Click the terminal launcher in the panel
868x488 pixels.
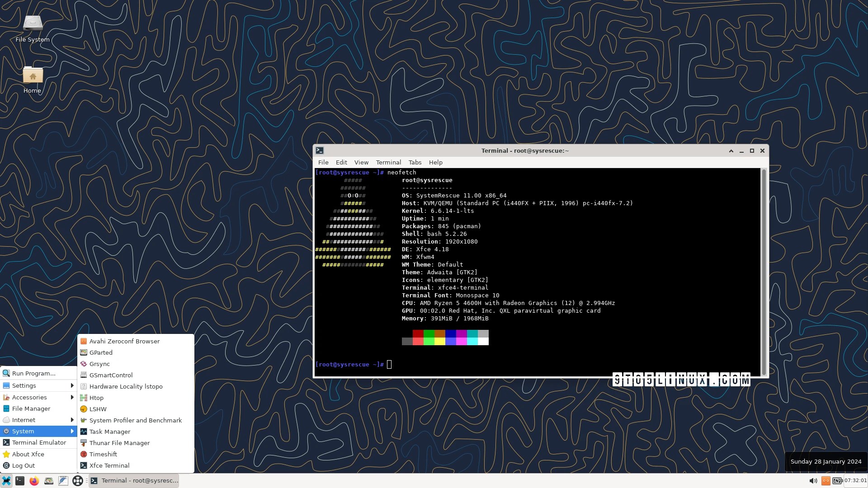click(20, 481)
